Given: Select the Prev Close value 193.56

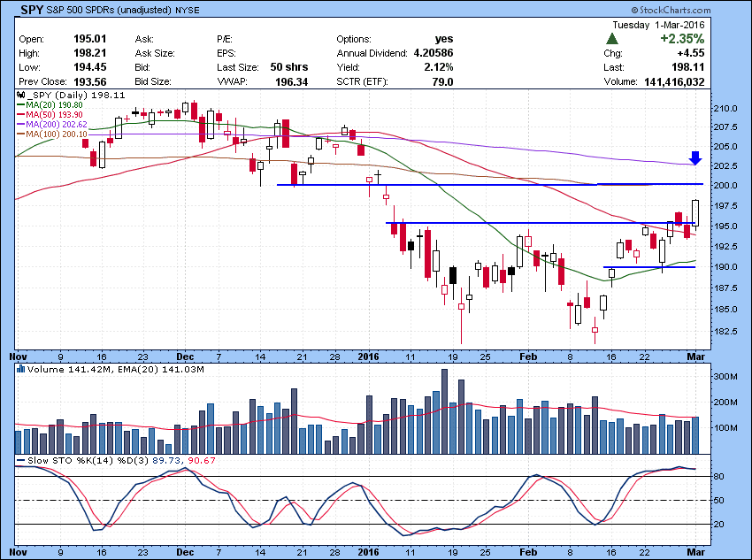Looking at the screenshot, I should [89, 81].
